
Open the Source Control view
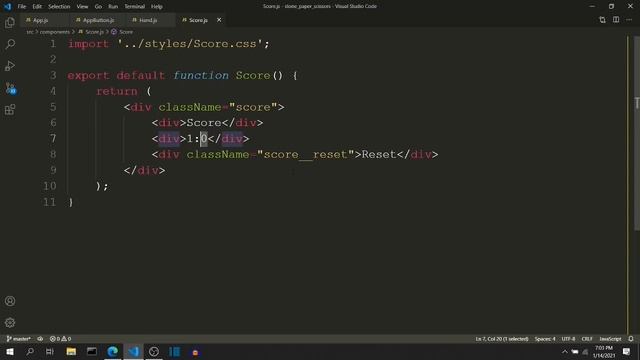tap(10, 88)
